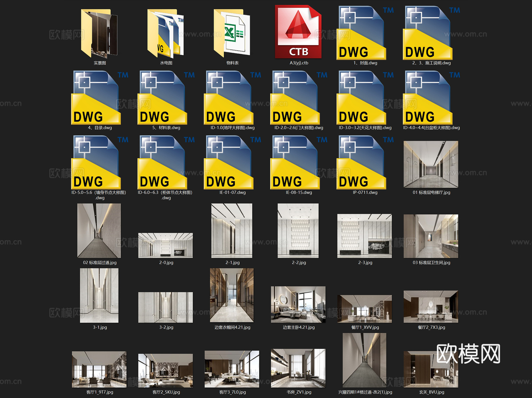Click the file name '餐厅1_XVV.jpg'
The width and height of the screenshot is (532, 398).
pos(365,327)
